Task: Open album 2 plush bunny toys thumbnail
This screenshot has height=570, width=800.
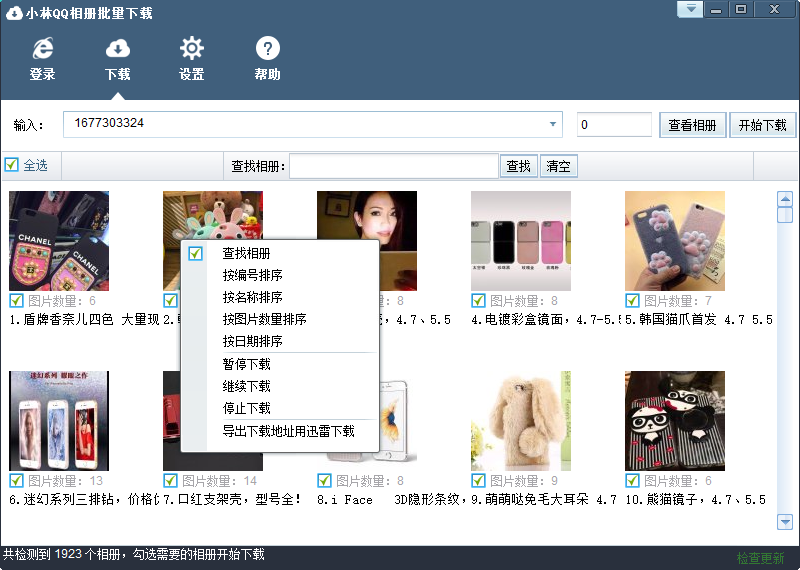Action: tap(213, 215)
